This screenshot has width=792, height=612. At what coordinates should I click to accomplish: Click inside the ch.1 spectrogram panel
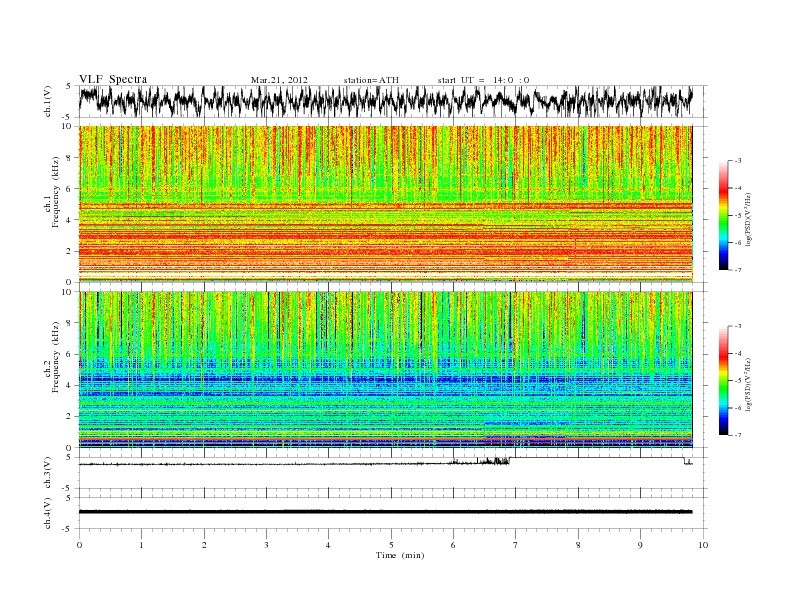tap(385, 204)
